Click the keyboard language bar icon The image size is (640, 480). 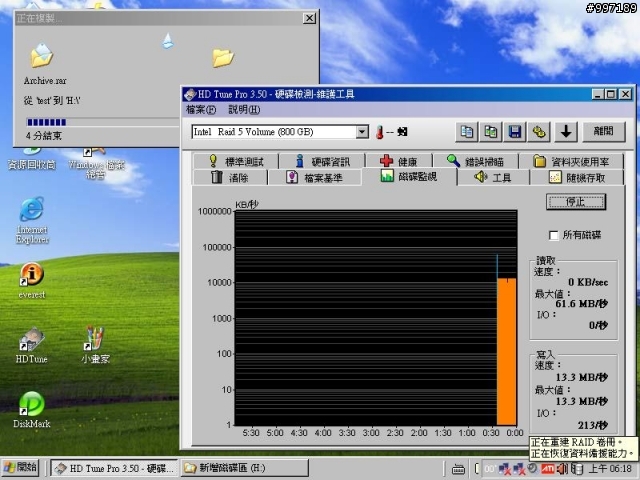tap(458, 469)
